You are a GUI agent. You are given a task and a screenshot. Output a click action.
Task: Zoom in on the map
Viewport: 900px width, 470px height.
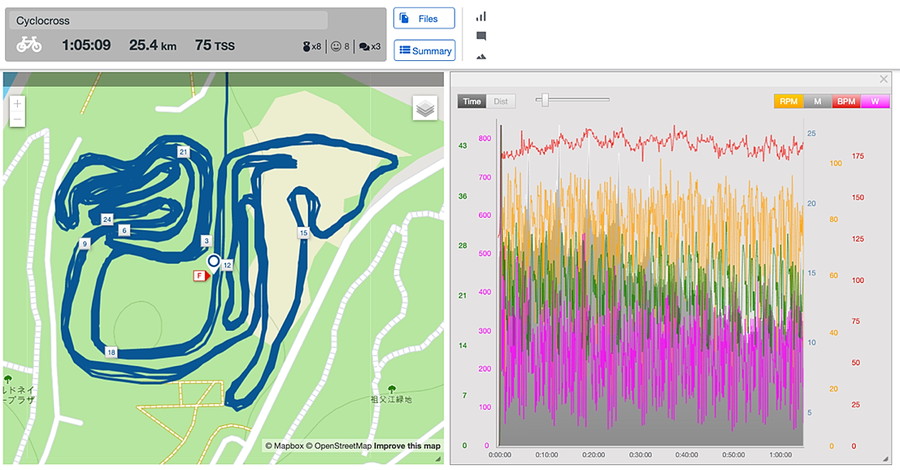(17, 103)
